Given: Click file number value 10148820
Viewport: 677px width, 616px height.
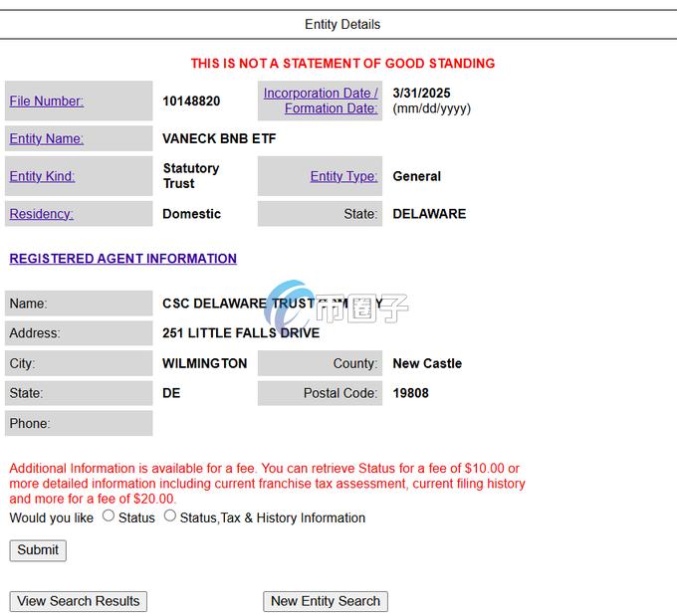Looking at the screenshot, I should (191, 102).
